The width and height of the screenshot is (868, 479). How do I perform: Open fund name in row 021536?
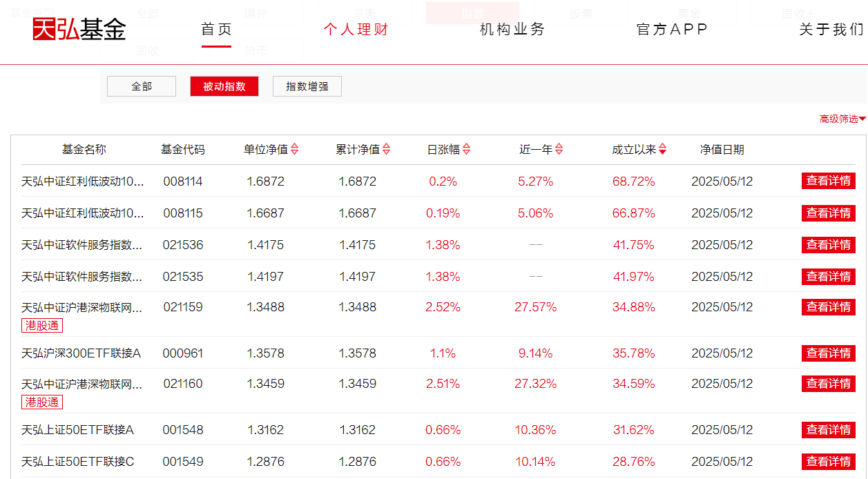point(83,245)
